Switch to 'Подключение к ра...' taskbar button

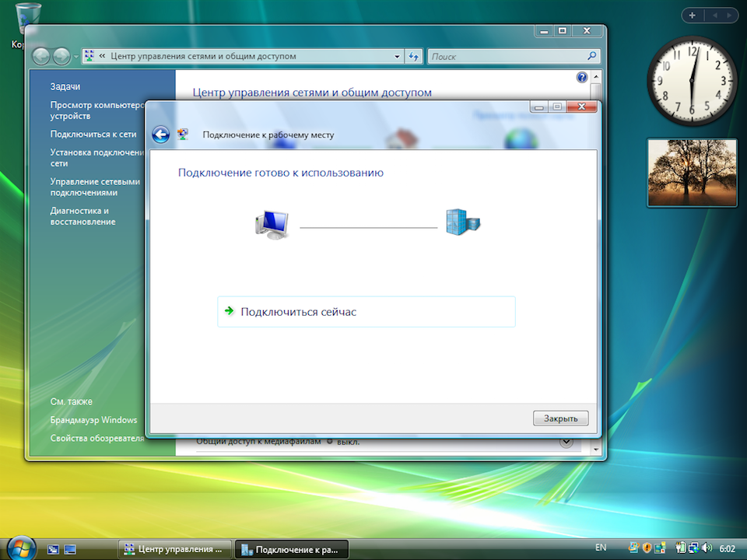[292, 550]
